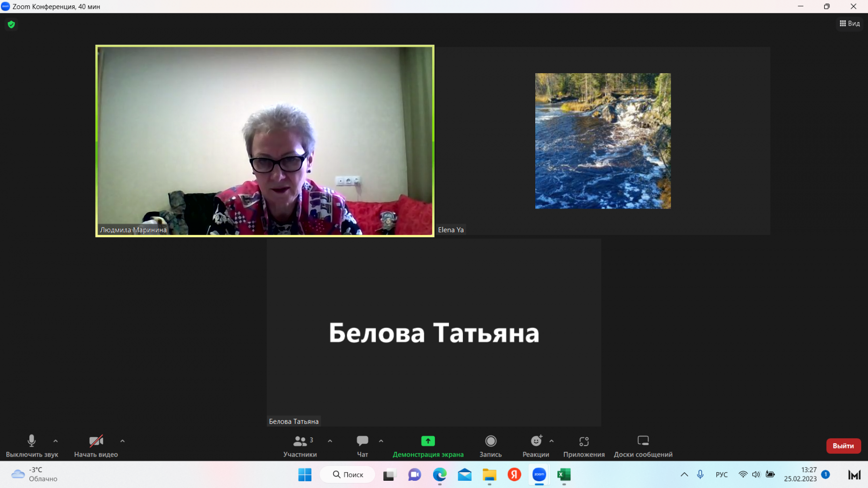Click the Zoom window title icon
The height and width of the screenshot is (488, 868).
(5, 6)
